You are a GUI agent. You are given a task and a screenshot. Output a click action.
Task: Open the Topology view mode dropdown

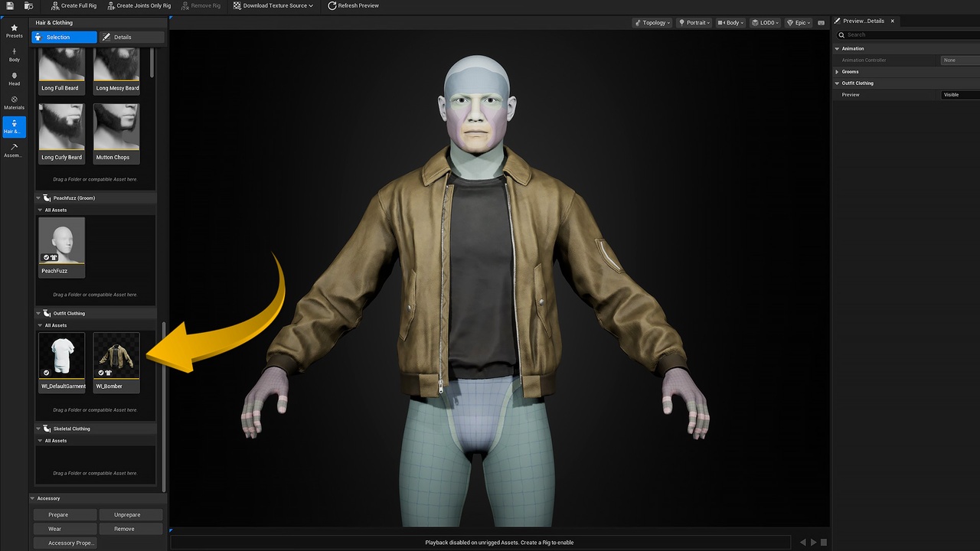pyautogui.click(x=653, y=23)
